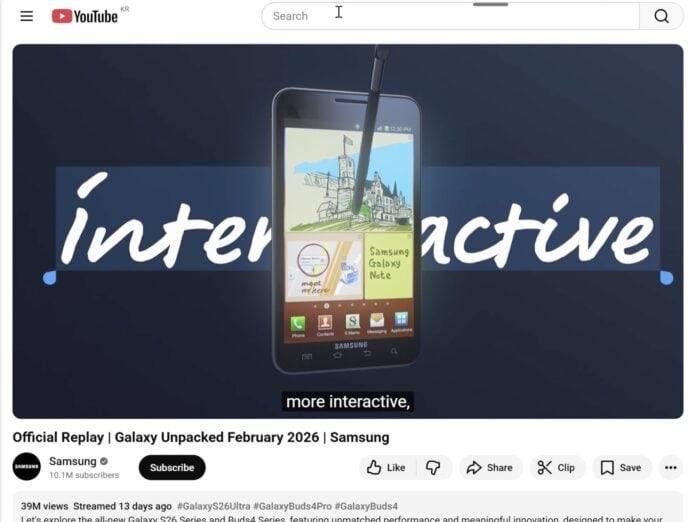Expand the video description box
Viewport: 694px width, 522px height.
pyautogui.click(x=348, y=507)
